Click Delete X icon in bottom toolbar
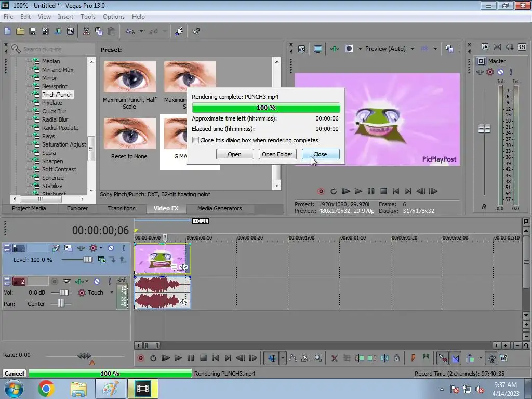This screenshot has width=532, height=399. [x=334, y=358]
